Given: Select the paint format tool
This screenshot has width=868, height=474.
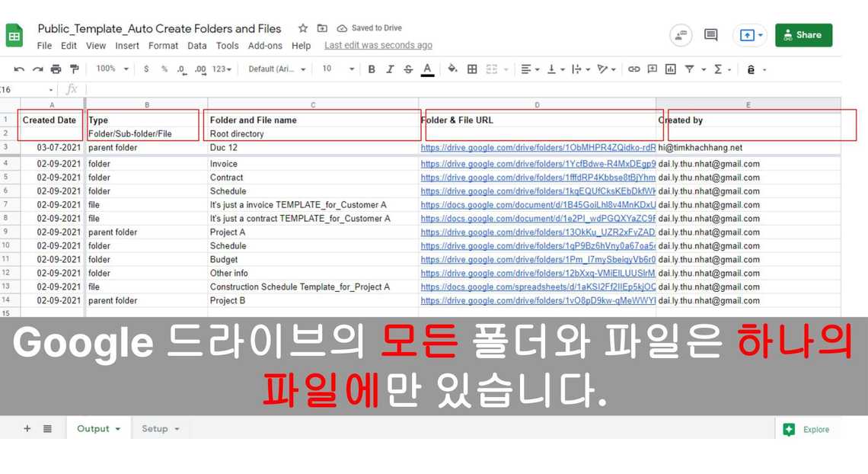Looking at the screenshot, I should (x=74, y=69).
